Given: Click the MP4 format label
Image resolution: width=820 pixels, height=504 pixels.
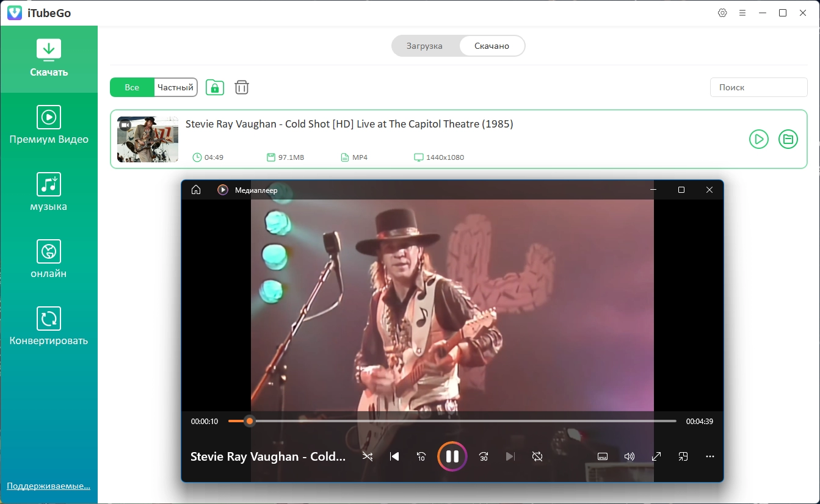Looking at the screenshot, I should pyautogui.click(x=360, y=157).
